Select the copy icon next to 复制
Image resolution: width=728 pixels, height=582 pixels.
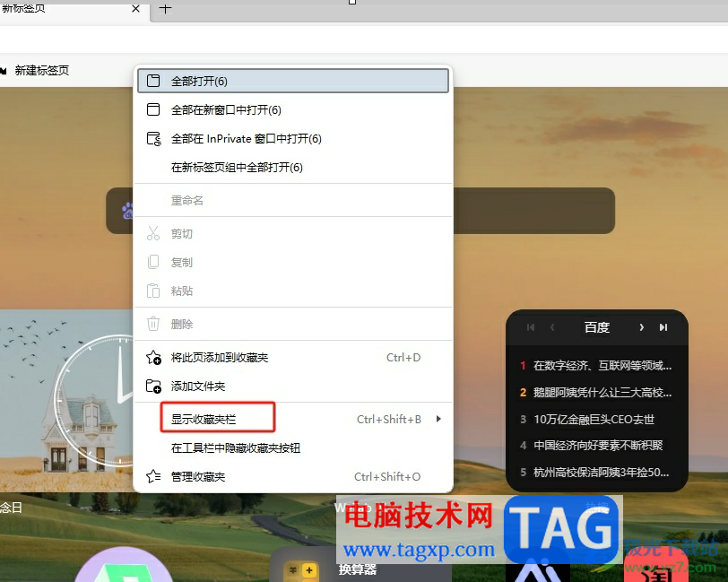point(155,262)
